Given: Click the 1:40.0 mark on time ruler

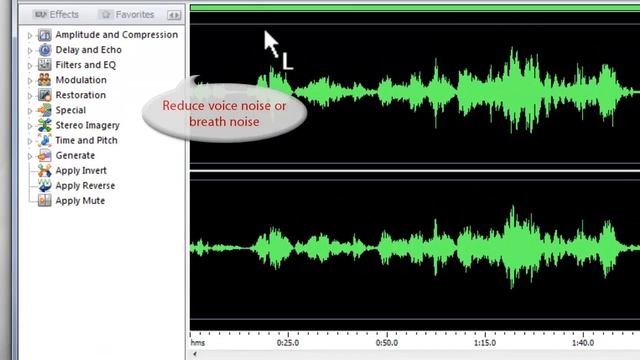Looking at the screenshot, I should 583,343.
